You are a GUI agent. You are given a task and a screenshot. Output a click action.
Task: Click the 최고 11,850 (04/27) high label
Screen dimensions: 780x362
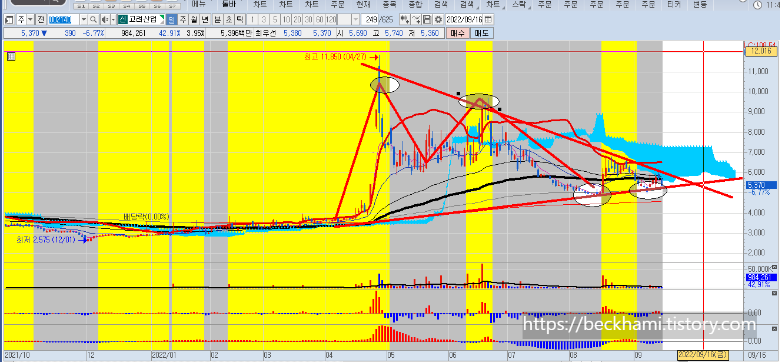[336, 57]
